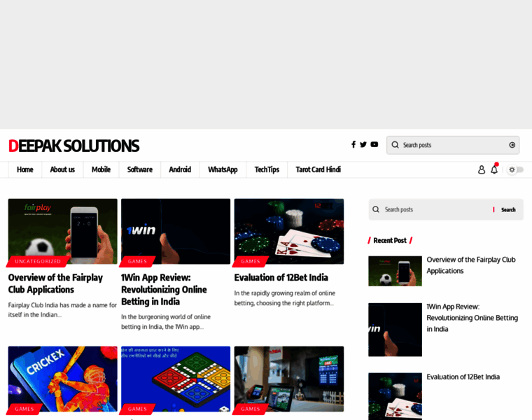Click Games tag on sports betting devices post

(x=251, y=409)
